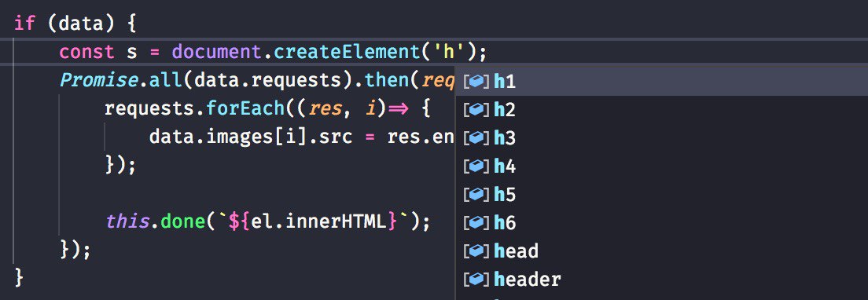This screenshot has height=300, width=868.
Task: Click the Promise identifier
Action: point(98,81)
